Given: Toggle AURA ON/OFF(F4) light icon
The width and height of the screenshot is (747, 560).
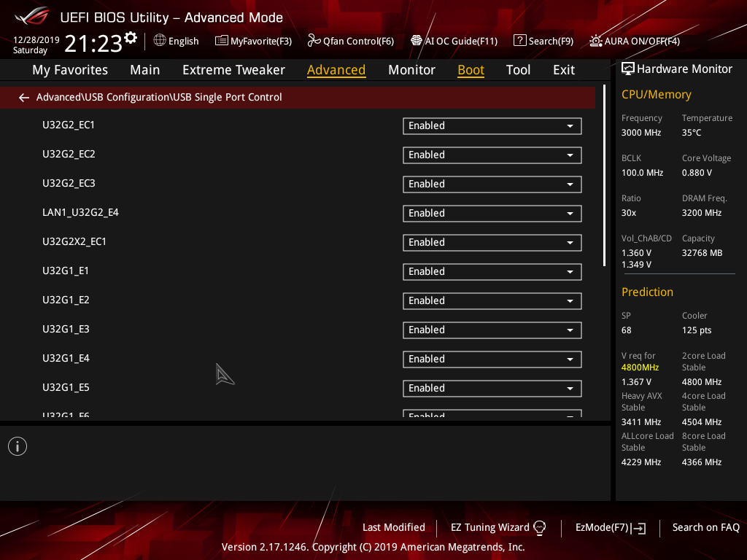Looking at the screenshot, I should (x=595, y=41).
